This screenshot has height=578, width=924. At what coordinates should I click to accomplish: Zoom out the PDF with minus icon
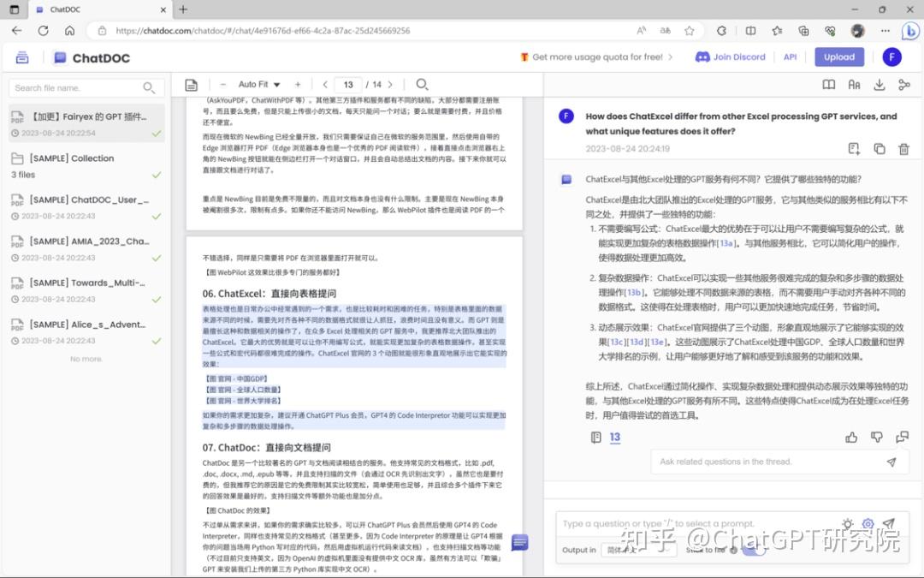(222, 84)
